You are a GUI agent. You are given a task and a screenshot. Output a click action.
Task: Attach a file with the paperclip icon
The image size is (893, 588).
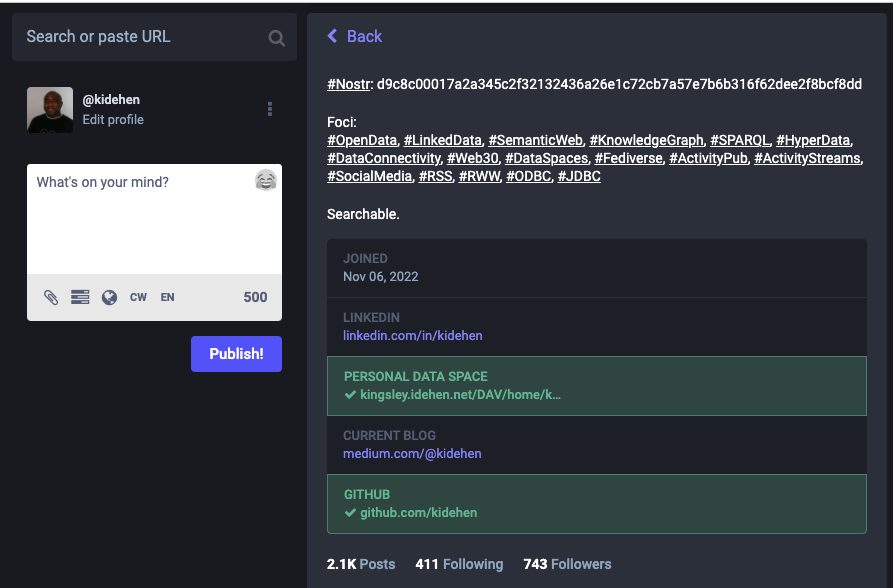pos(51,297)
